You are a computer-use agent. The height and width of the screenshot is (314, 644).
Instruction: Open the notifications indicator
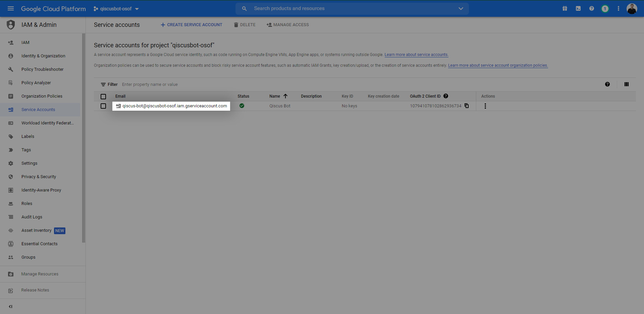point(605,8)
